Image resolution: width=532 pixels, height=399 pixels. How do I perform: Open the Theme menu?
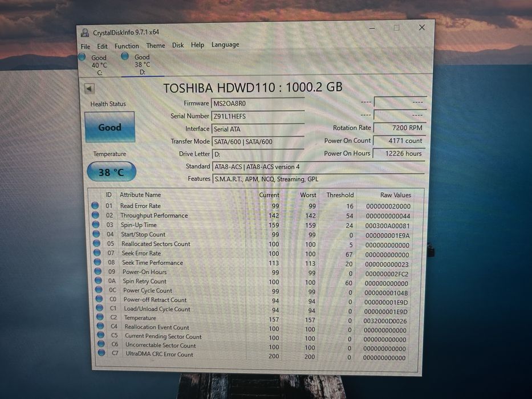pyautogui.click(x=156, y=46)
